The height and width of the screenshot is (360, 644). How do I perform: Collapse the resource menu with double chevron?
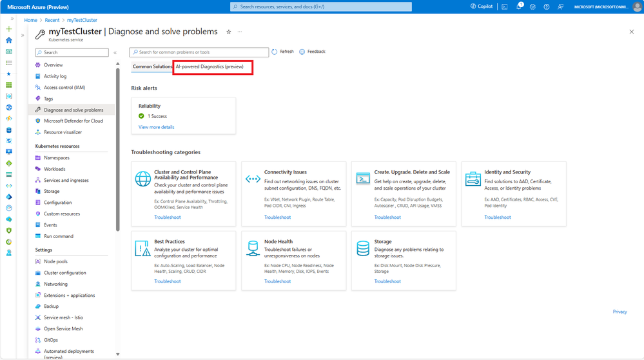[x=115, y=53]
